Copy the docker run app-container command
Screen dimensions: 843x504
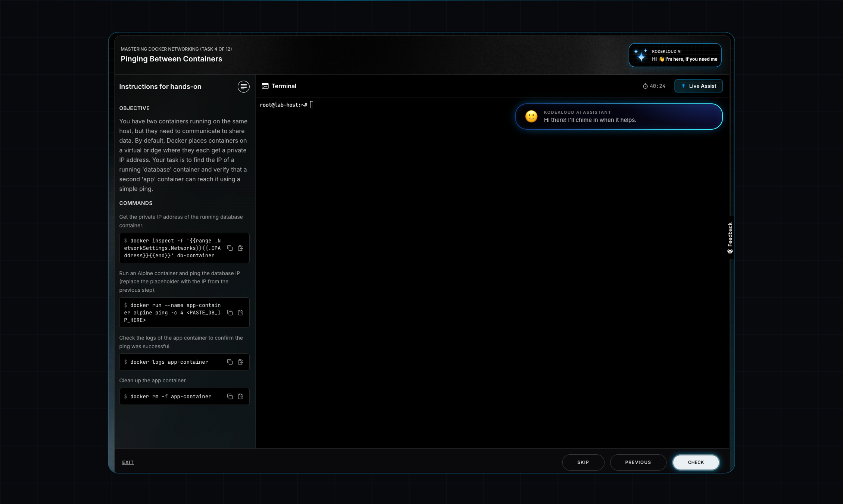(230, 312)
